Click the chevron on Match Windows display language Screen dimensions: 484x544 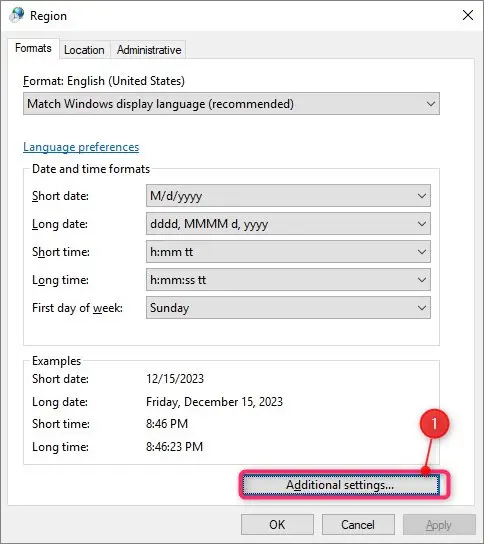[431, 104]
